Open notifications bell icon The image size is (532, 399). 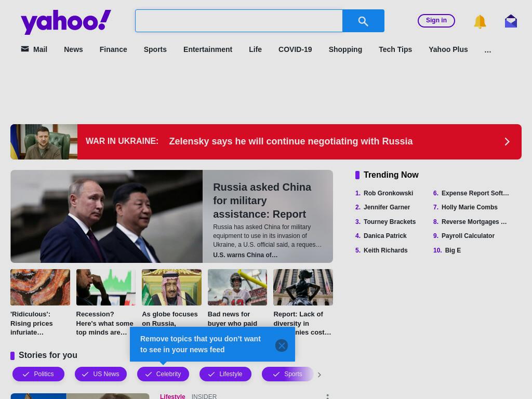pyautogui.click(x=480, y=21)
